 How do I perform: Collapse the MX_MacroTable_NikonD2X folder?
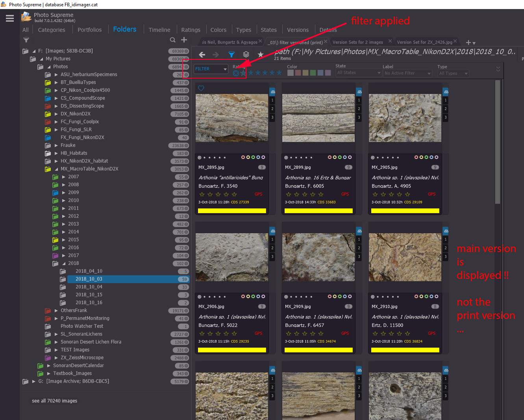click(56, 169)
